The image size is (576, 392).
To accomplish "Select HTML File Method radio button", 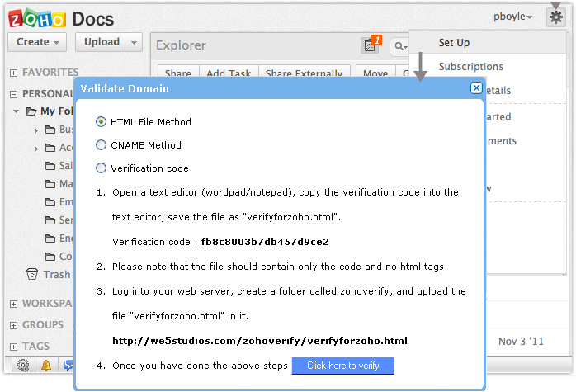I will click(101, 121).
